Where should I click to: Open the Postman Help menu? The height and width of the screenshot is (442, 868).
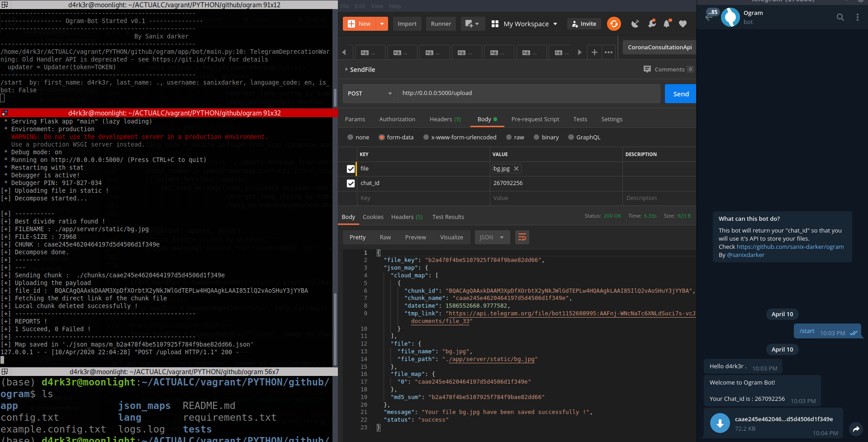coord(395,6)
